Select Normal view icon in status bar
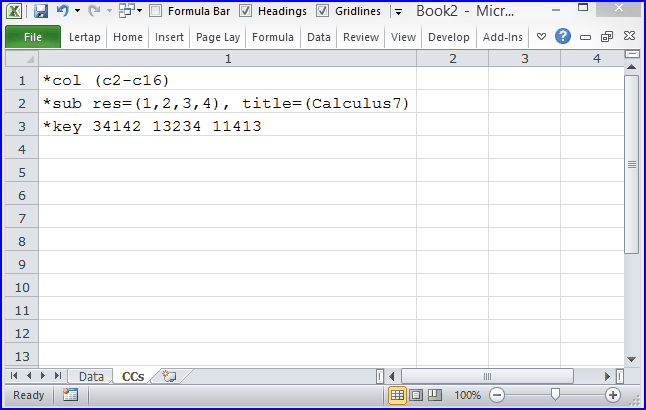The width and height of the screenshot is (646, 410). 397,395
